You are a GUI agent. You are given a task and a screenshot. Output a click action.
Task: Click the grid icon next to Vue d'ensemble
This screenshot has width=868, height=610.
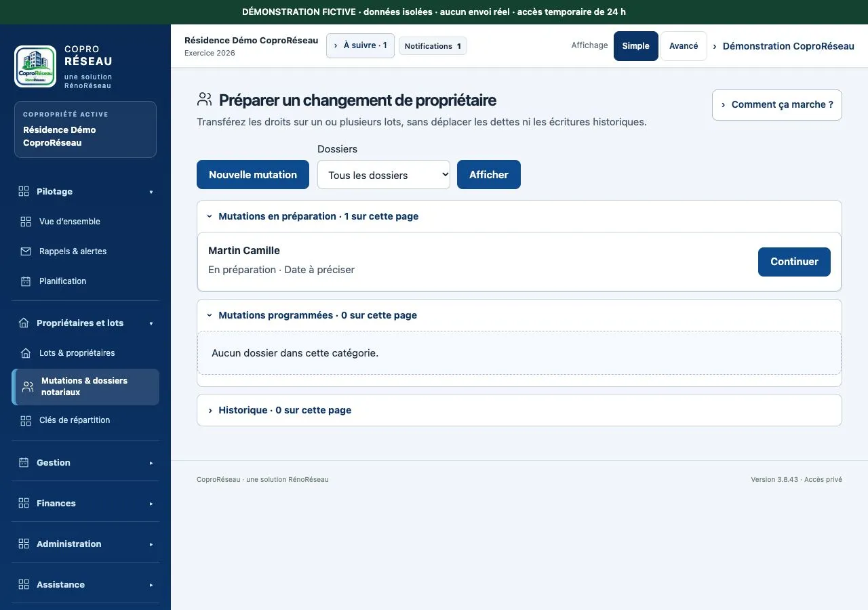pos(26,222)
